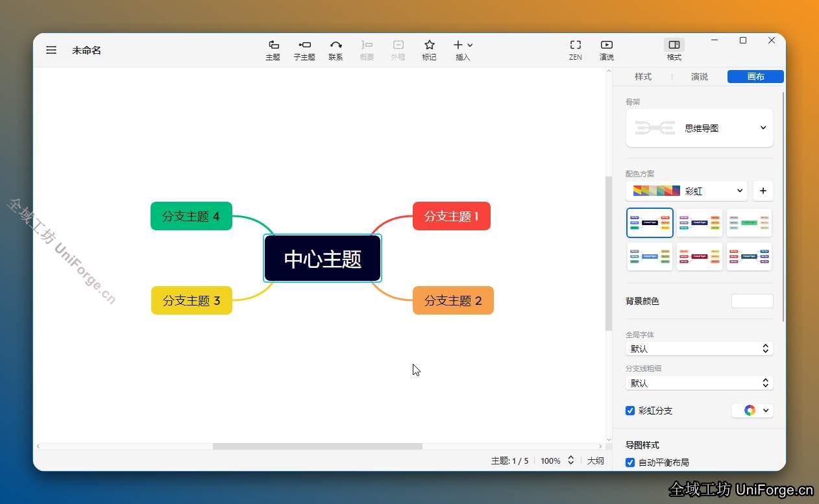Open the rainbow branch color picker dropdown
The width and height of the screenshot is (819, 504).
pos(753,411)
